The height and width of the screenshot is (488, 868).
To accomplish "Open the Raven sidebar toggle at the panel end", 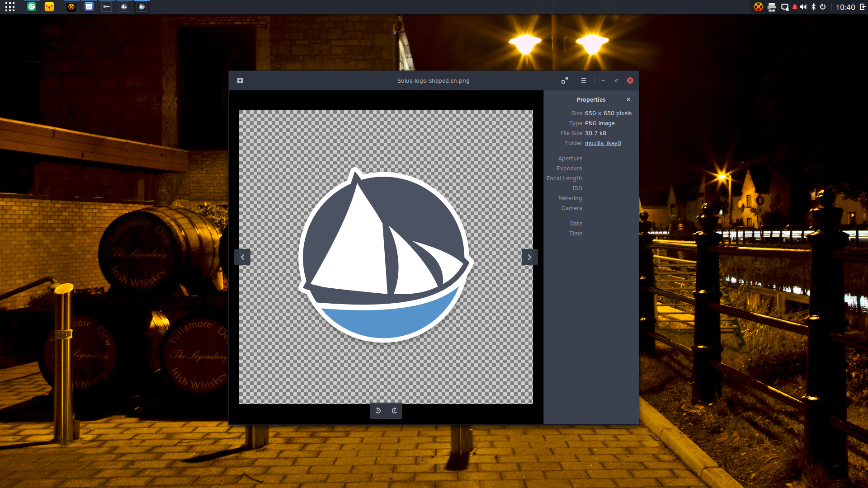I will (x=863, y=7).
